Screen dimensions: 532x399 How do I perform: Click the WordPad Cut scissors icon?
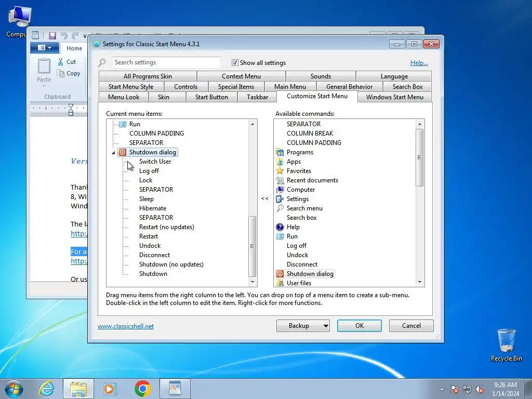click(x=60, y=62)
